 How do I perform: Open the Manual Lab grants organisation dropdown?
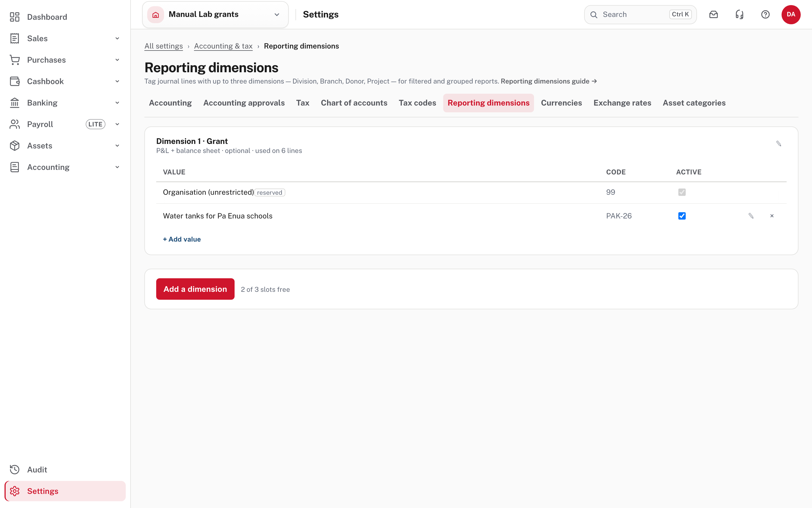[x=215, y=14]
